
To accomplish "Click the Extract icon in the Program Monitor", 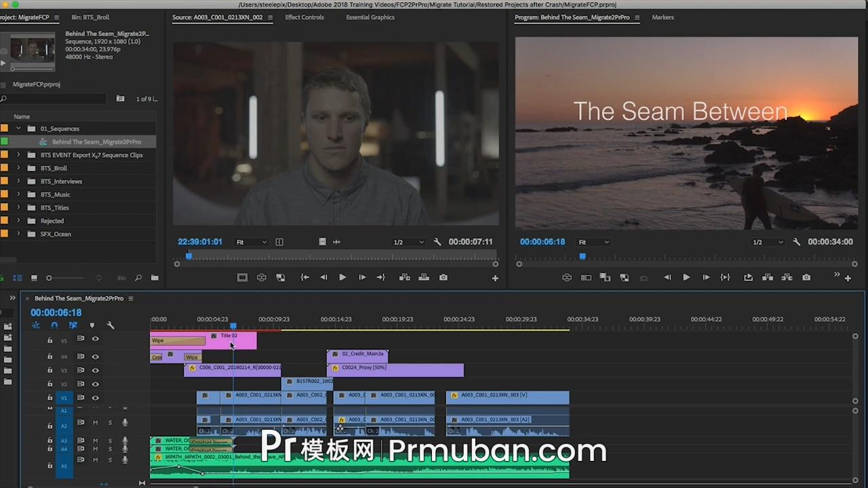I will (x=787, y=277).
